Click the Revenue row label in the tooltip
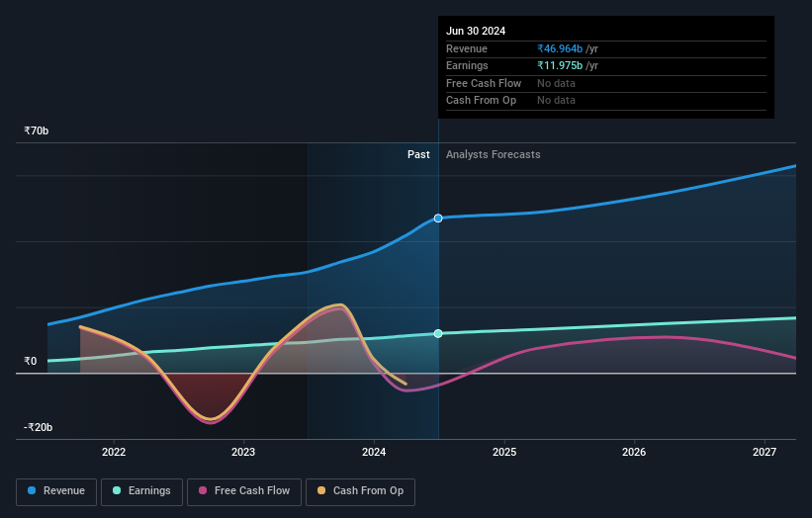This screenshot has width=812, height=518. [x=467, y=48]
